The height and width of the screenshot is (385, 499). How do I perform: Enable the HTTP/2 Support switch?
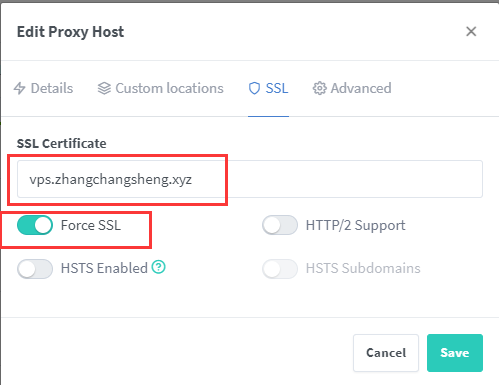(x=280, y=225)
